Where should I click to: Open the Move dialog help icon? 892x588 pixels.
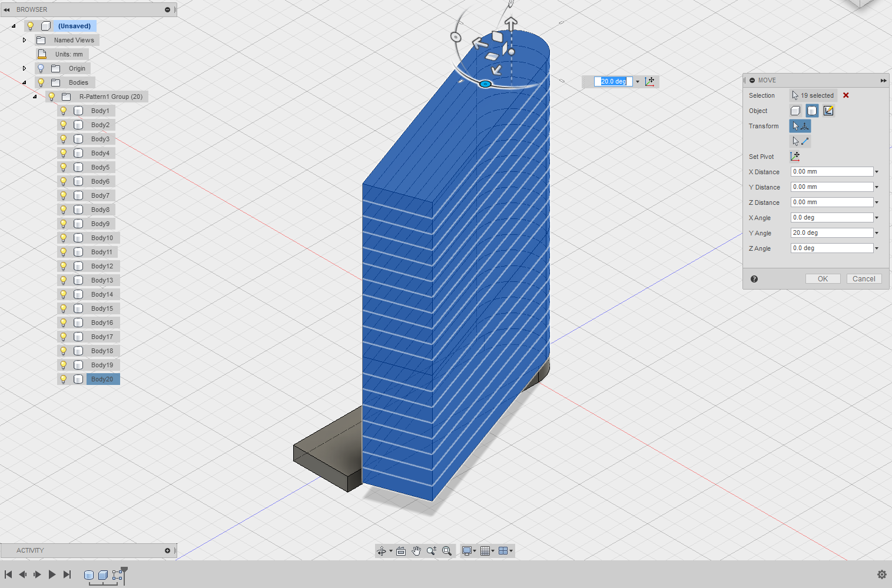[x=754, y=279]
